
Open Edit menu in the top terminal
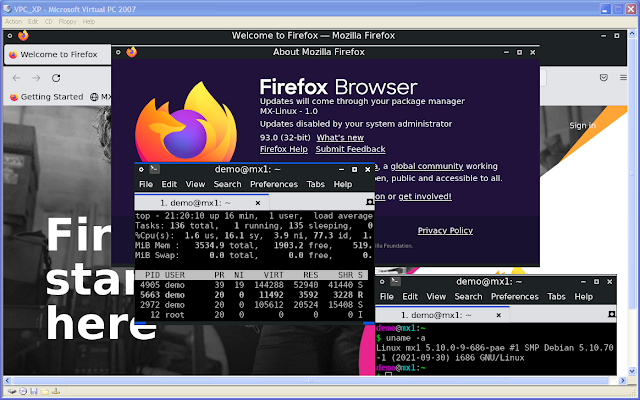[169, 184]
